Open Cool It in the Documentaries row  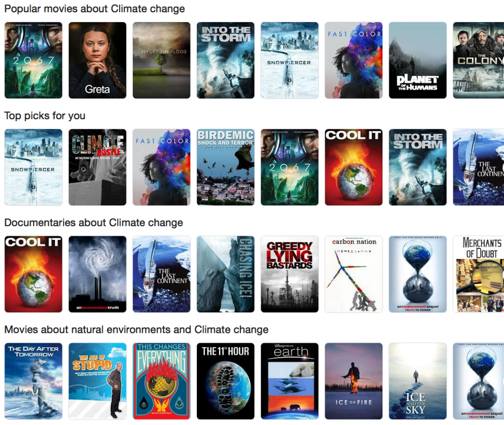click(x=33, y=274)
